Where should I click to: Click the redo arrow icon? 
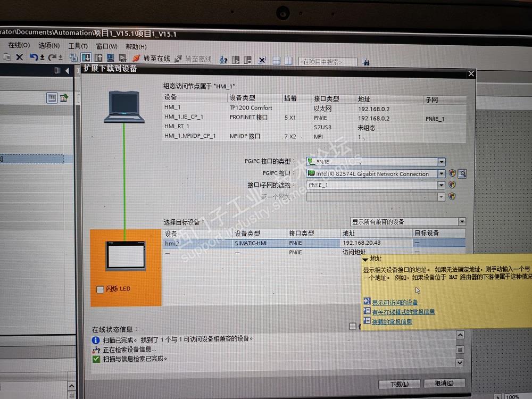click(x=52, y=57)
